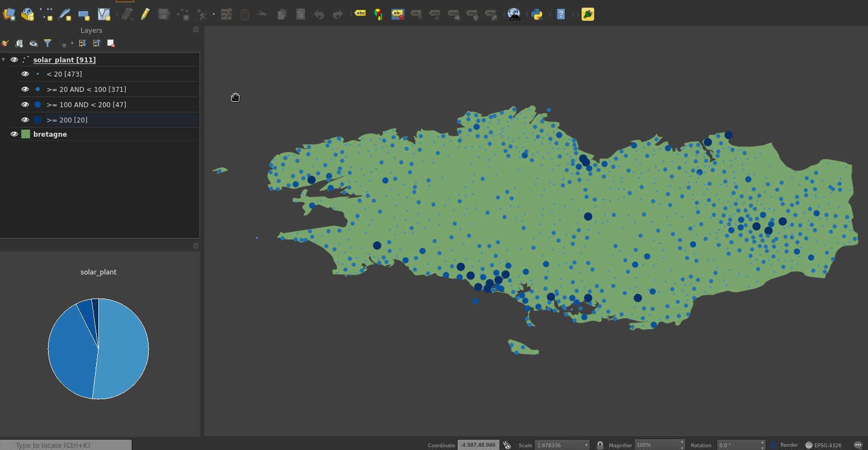Open the Vertex tool dropdown arrow
Image resolution: width=868 pixels, height=450 pixels.
pos(213,14)
